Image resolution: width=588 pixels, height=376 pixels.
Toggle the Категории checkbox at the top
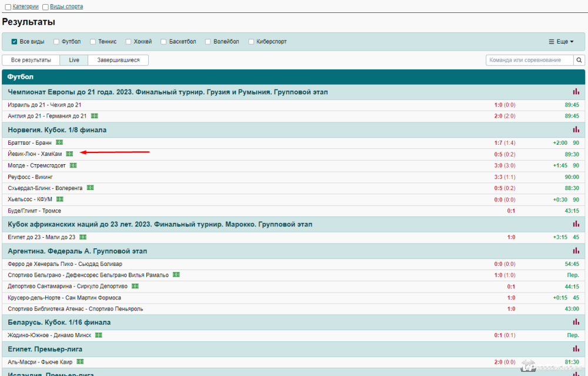click(x=8, y=7)
